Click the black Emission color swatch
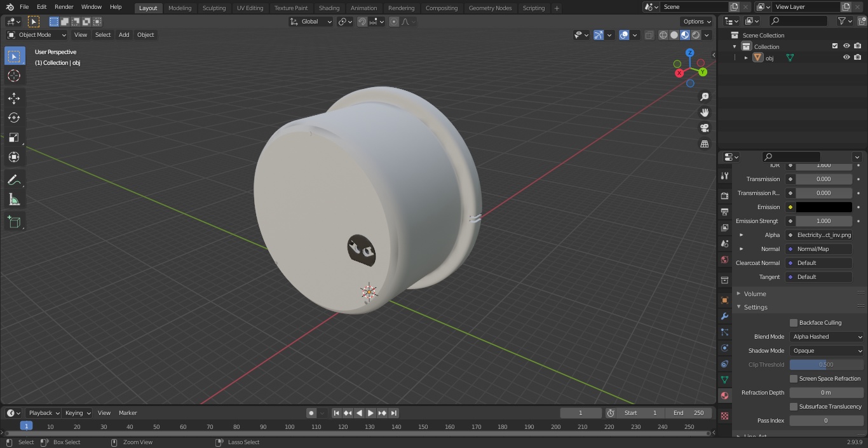The height and width of the screenshot is (448, 868). tap(824, 207)
